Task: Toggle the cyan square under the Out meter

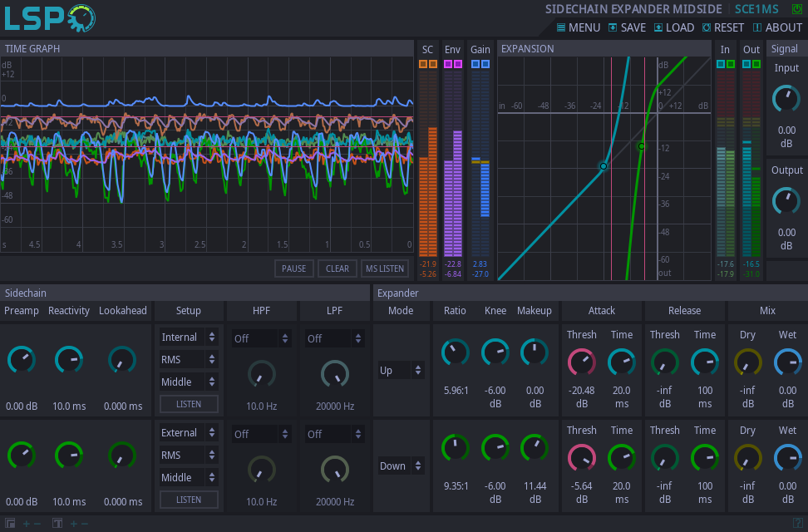Action: [x=746, y=64]
